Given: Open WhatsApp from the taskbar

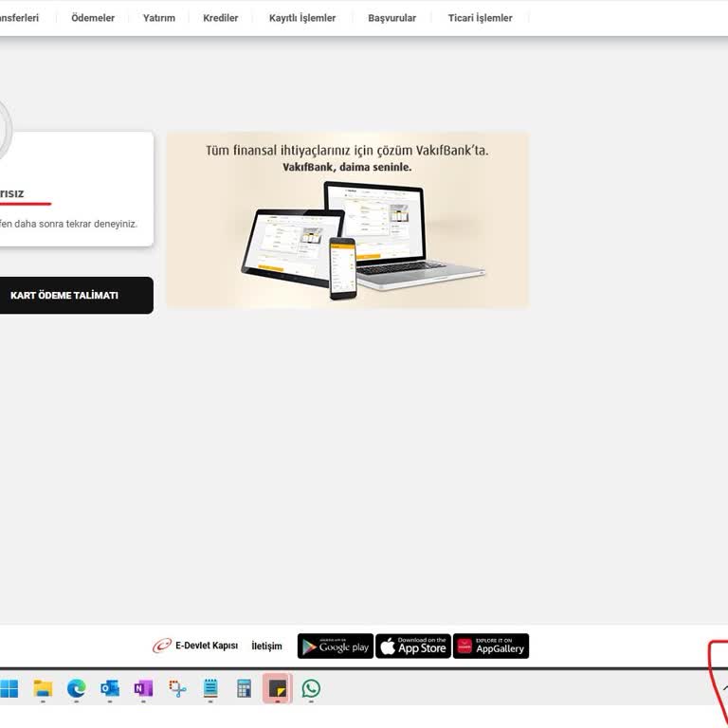Looking at the screenshot, I should tap(311, 688).
